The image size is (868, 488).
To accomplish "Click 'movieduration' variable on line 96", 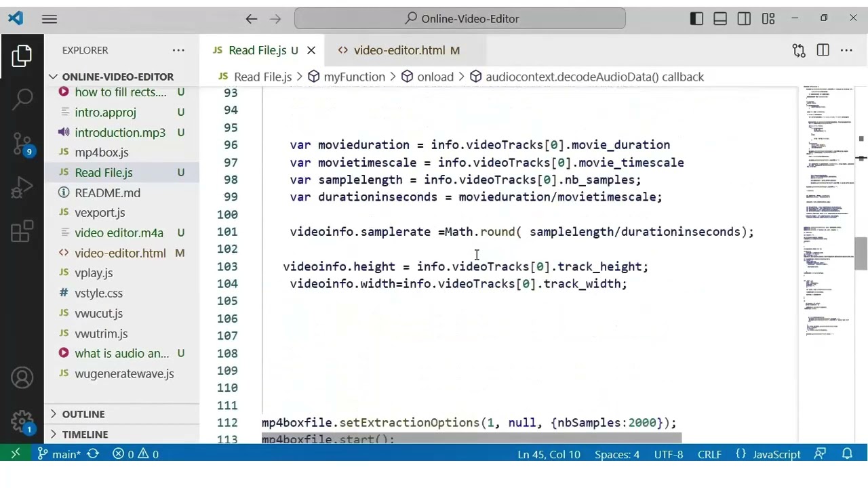I will point(363,145).
